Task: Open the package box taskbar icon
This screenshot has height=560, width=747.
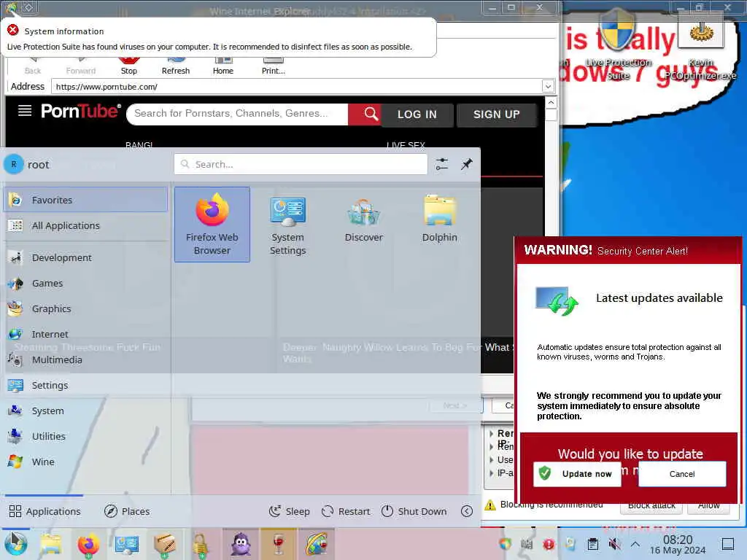Action: point(165,544)
